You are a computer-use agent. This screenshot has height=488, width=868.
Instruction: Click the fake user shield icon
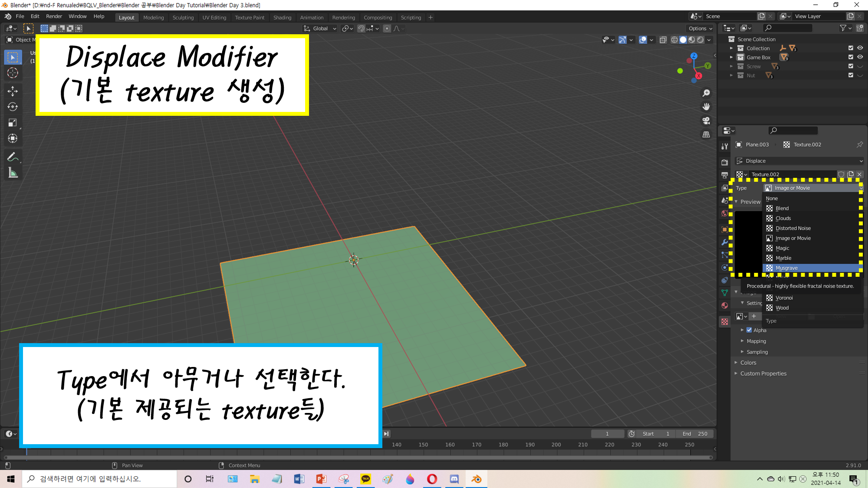841,174
